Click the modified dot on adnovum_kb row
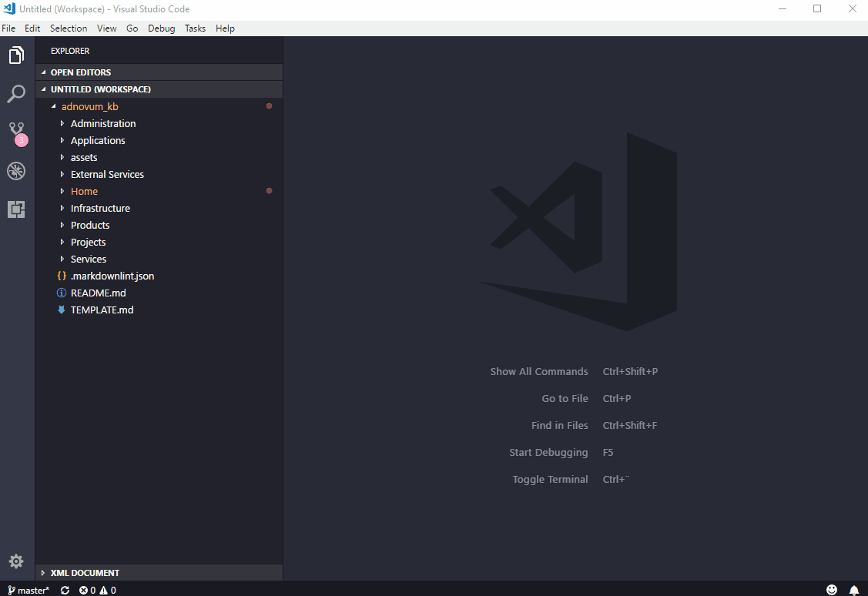Screen dimensions: 868x596 tap(269, 106)
